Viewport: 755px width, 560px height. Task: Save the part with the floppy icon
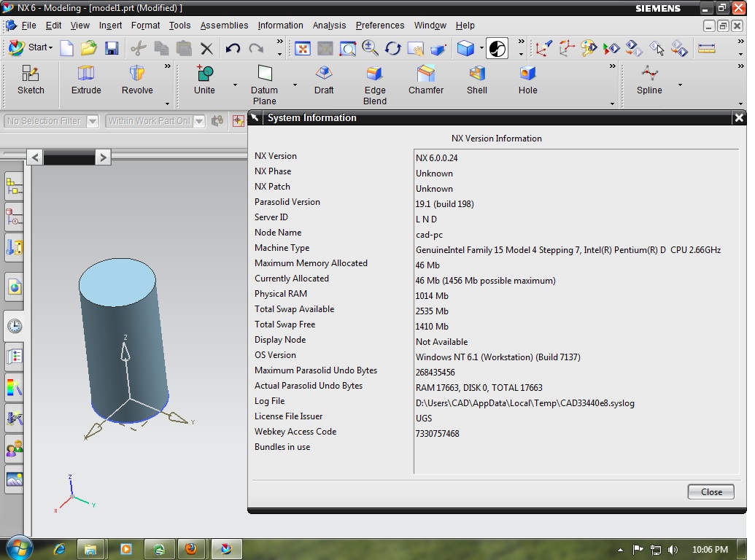pos(112,48)
